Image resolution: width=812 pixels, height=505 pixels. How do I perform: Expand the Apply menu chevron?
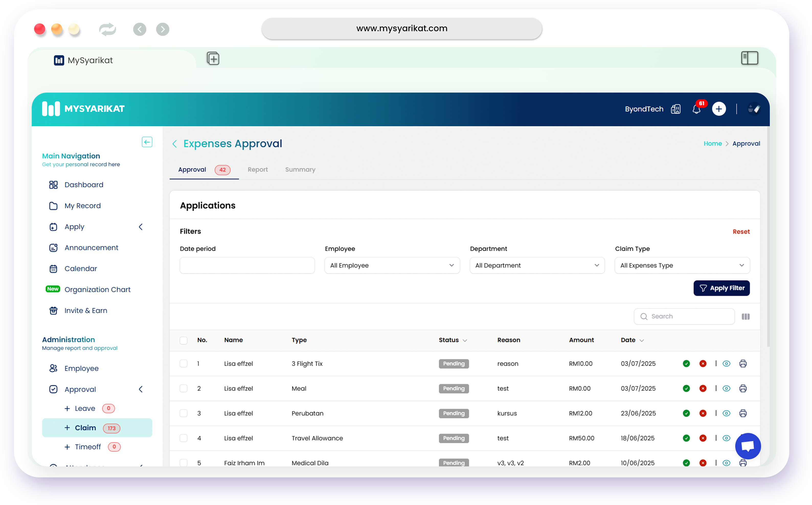pos(141,227)
